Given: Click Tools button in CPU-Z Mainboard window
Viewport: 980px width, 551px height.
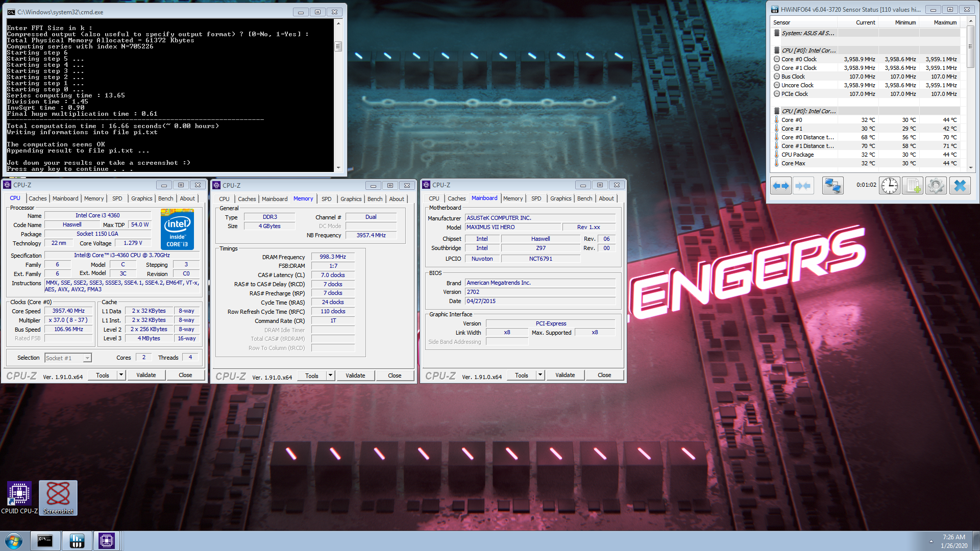Looking at the screenshot, I should [521, 375].
